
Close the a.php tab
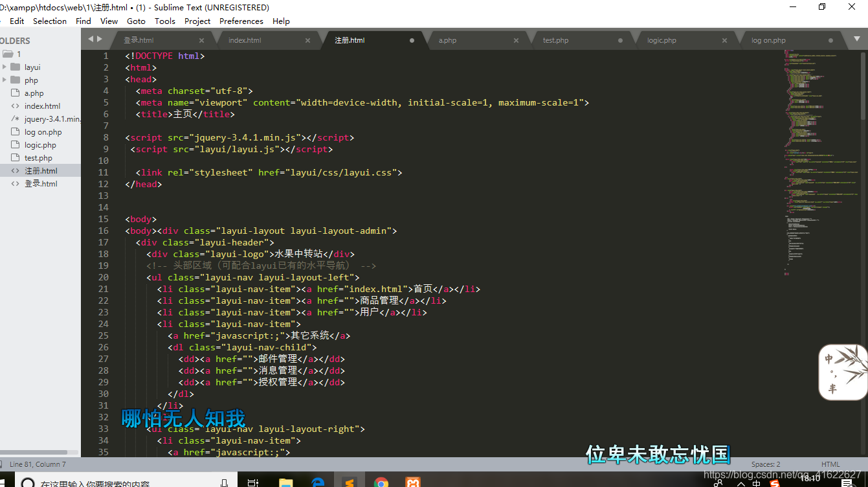tap(516, 40)
